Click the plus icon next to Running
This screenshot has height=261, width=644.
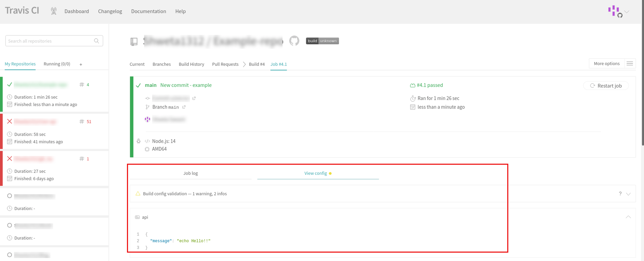coord(81,64)
